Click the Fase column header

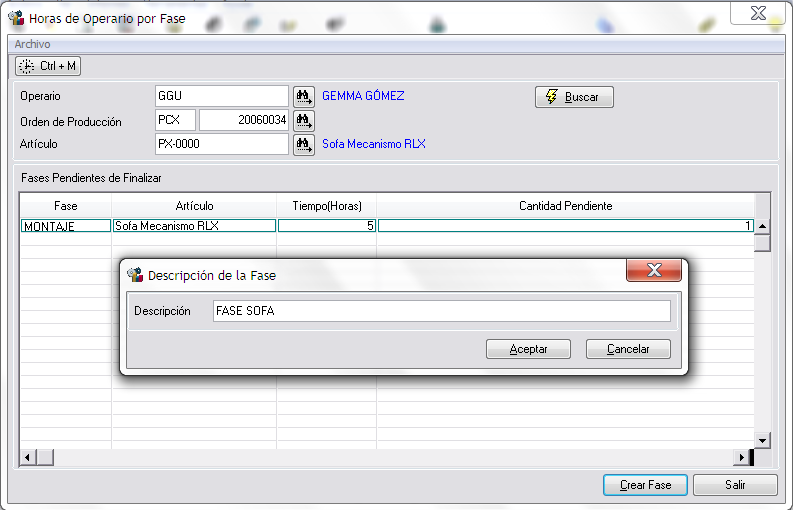(x=66, y=206)
